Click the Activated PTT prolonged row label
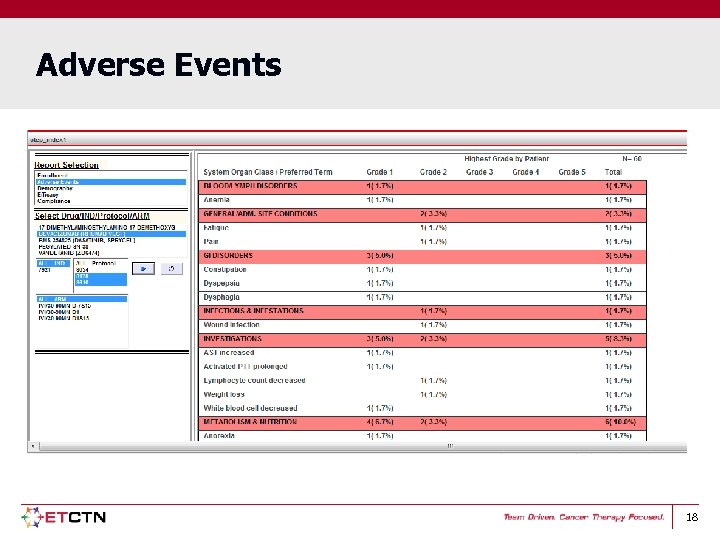The height and width of the screenshot is (540, 720). tap(245, 366)
